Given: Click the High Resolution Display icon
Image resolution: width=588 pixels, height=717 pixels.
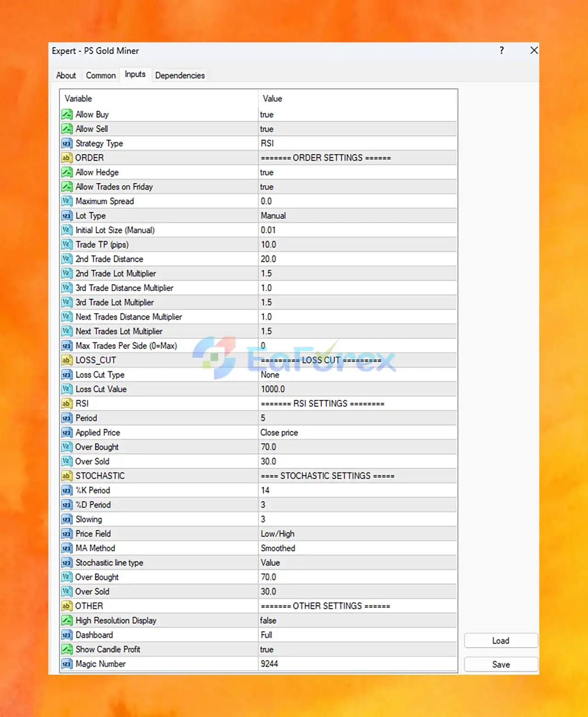Looking at the screenshot, I should 67,621.
